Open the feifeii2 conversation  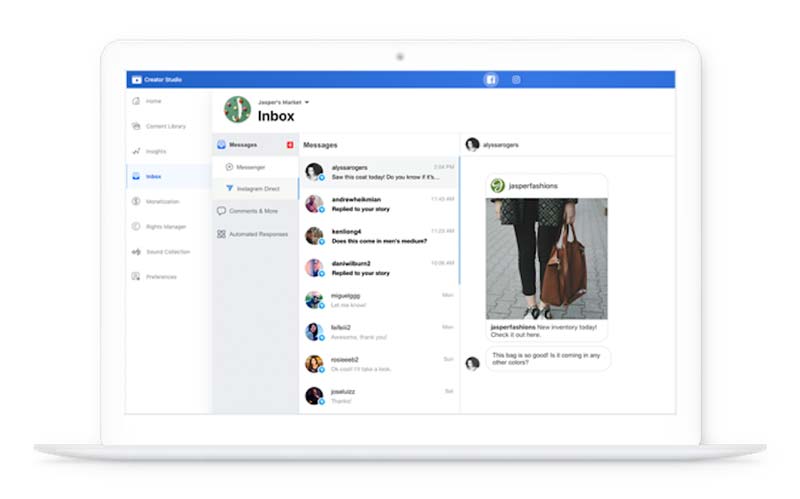point(379,332)
